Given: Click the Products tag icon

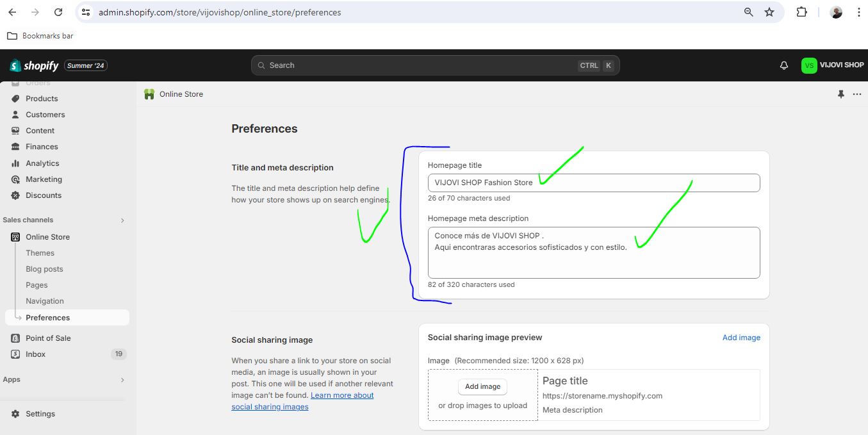Looking at the screenshot, I should [x=15, y=99].
